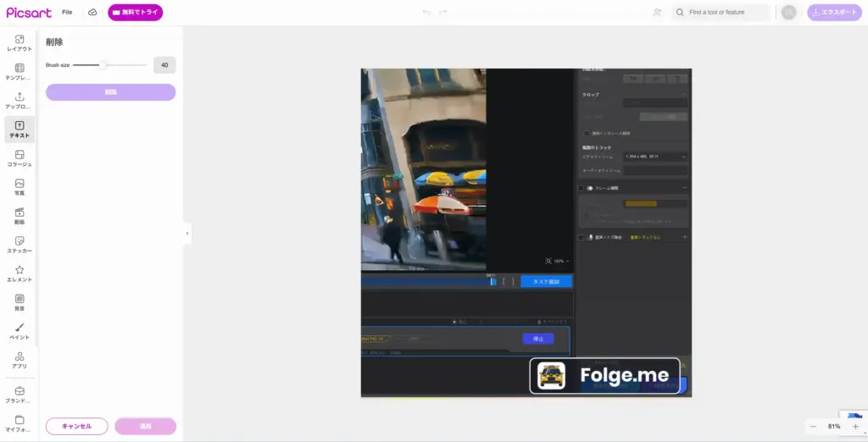Click the search magnifier icon
This screenshot has height=442, width=868.
click(680, 12)
